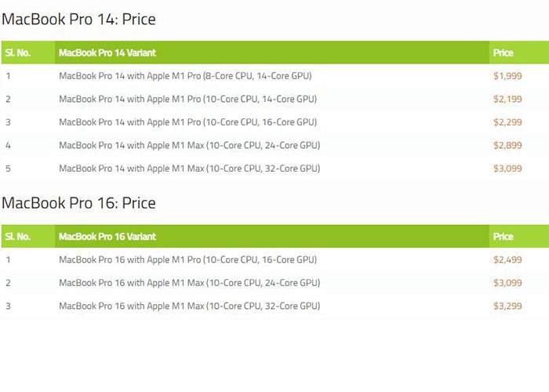Viewport: 549px width, 392px height.
Task: Click the Price header in the MacBook Pro 14 table
Action: (x=503, y=53)
